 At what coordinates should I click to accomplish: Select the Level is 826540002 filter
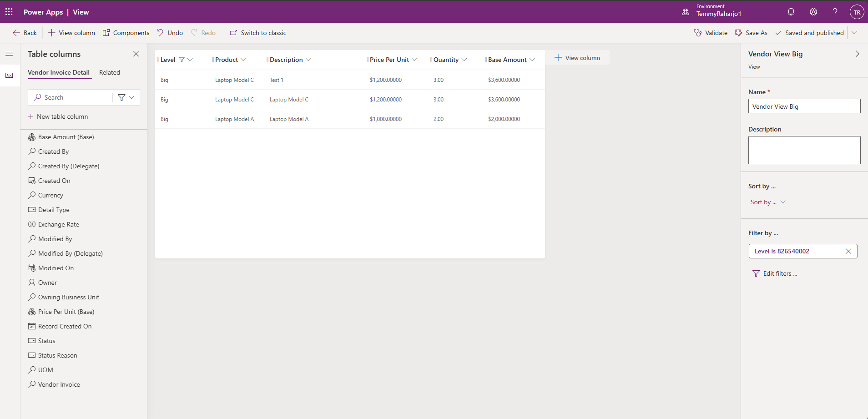tap(782, 251)
